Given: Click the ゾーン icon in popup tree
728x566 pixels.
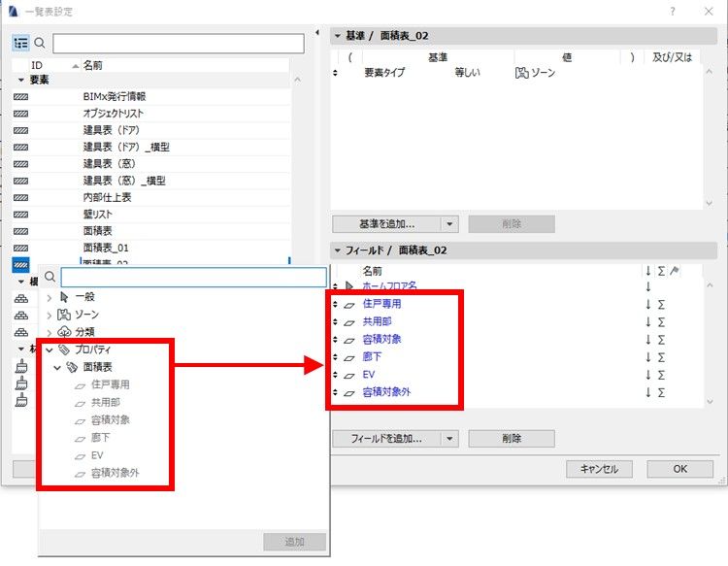Looking at the screenshot, I should tap(64, 315).
